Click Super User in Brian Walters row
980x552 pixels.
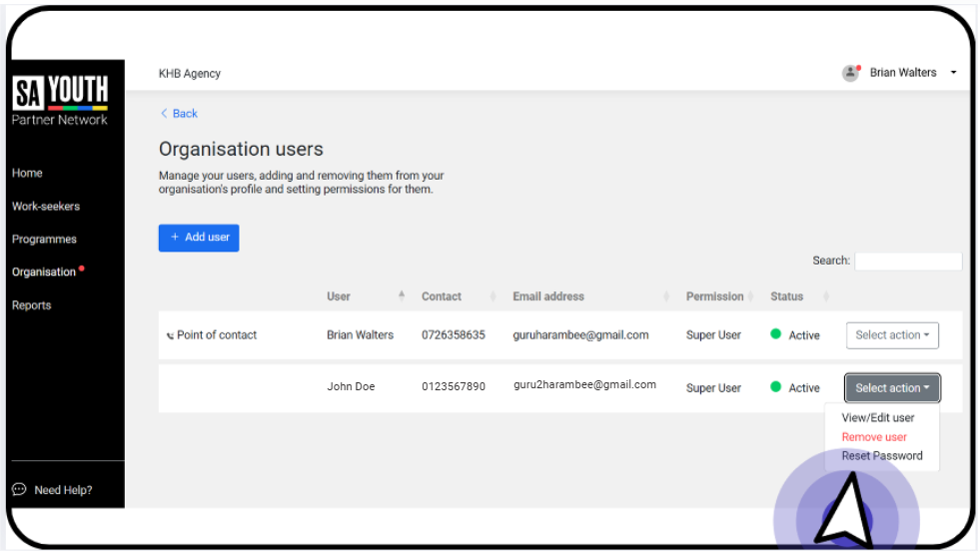[713, 334]
